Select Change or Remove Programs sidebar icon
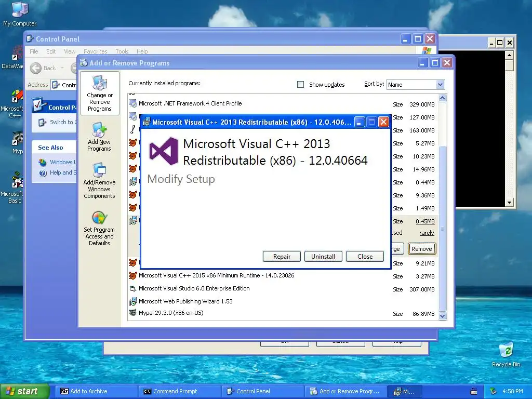 (x=99, y=94)
